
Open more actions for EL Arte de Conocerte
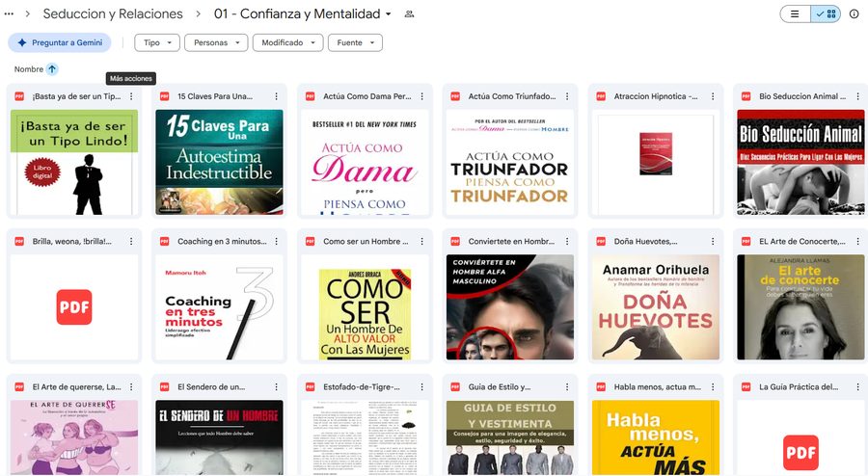click(858, 242)
